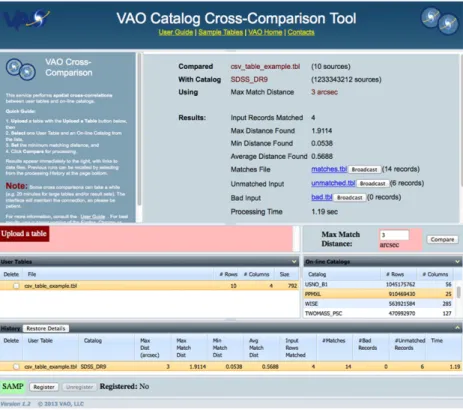Broadcast the unmatched.tbl file
463x410 pixels.
(x=372, y=183)
